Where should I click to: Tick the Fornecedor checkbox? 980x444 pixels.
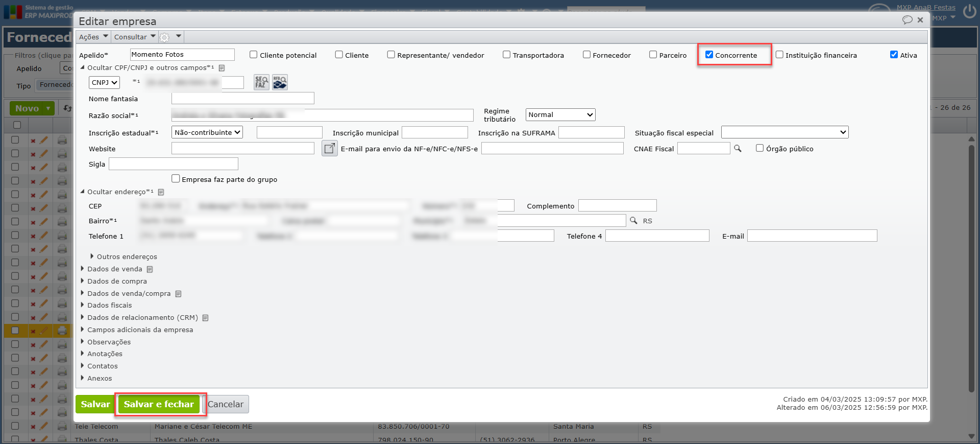(x=586, y=55)
